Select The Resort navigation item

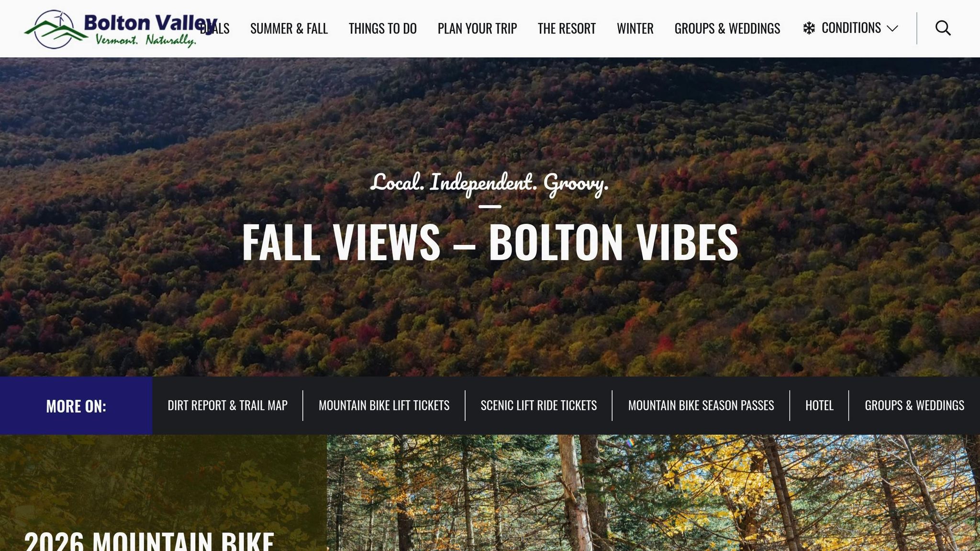(x=567, y=29)
